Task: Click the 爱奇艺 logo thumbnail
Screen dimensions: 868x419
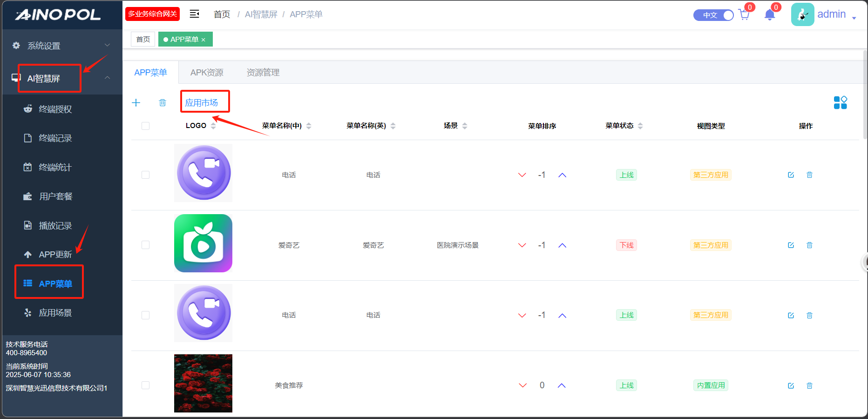Action: point(203,243)
